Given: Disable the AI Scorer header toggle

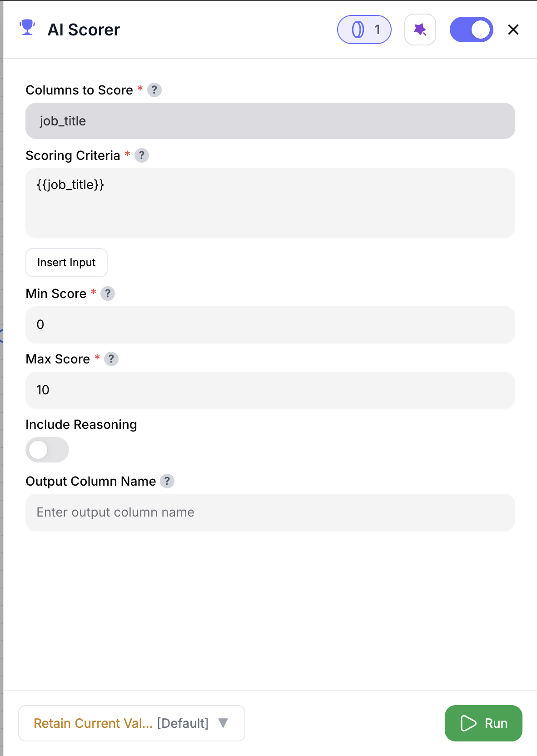Looking at the screenshot, I should click(x=471, y=29).
